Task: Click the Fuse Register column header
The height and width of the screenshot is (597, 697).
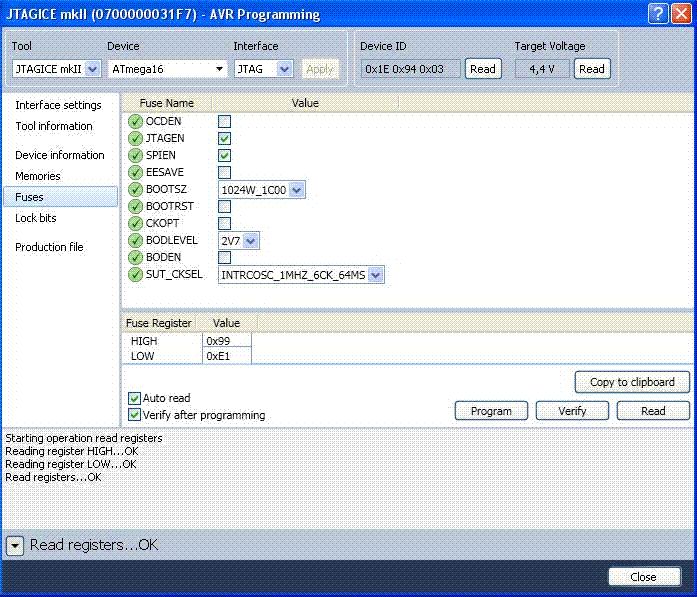Action: click(x=159, y=323)
